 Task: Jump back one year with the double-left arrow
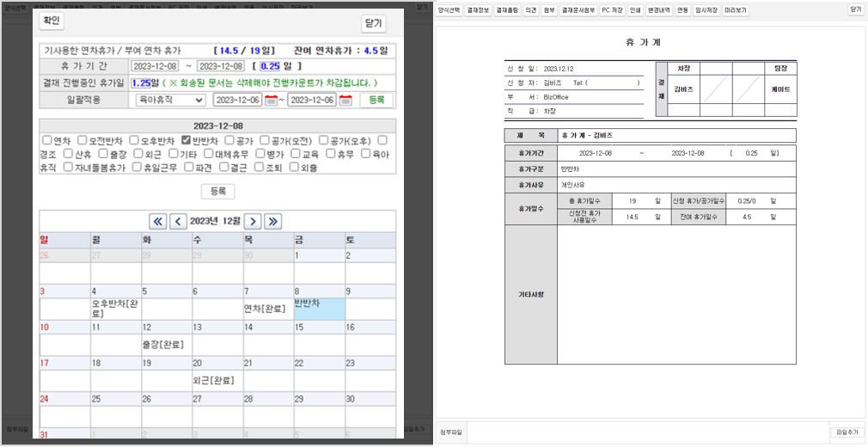coord(158,222)
